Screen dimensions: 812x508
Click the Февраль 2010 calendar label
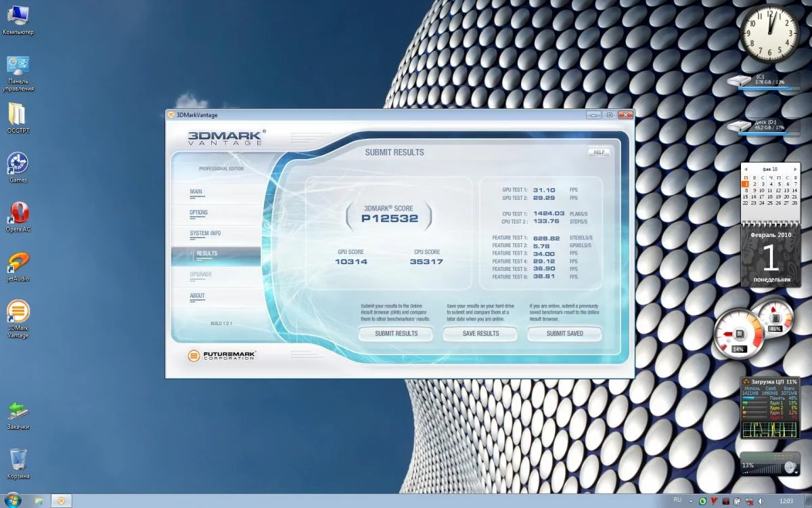771,234
